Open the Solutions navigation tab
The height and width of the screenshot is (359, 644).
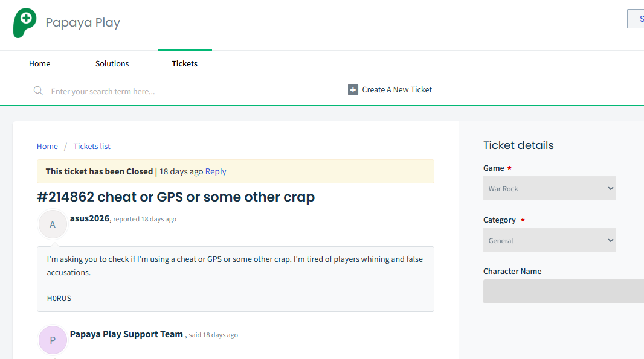112,63
